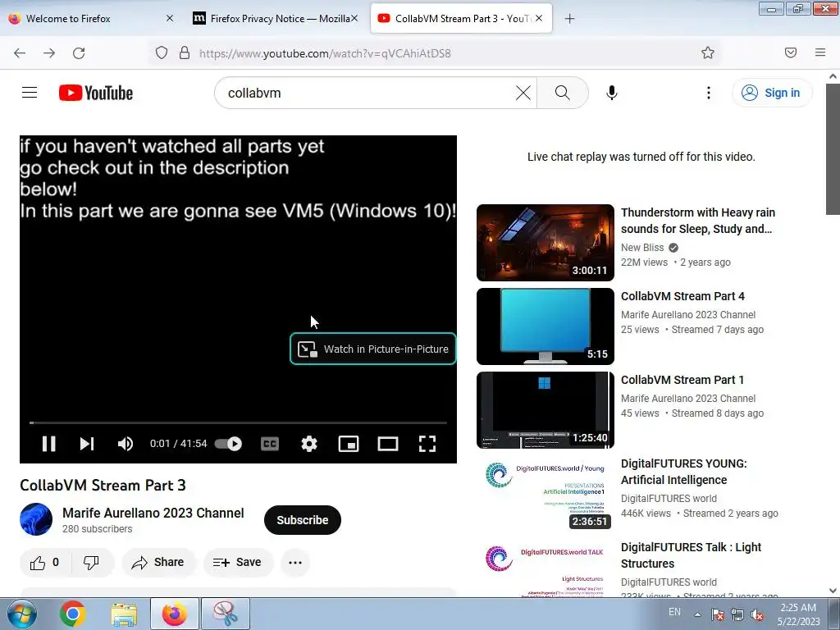Like the video
The image size is (840, 630).
pos(45,563)
